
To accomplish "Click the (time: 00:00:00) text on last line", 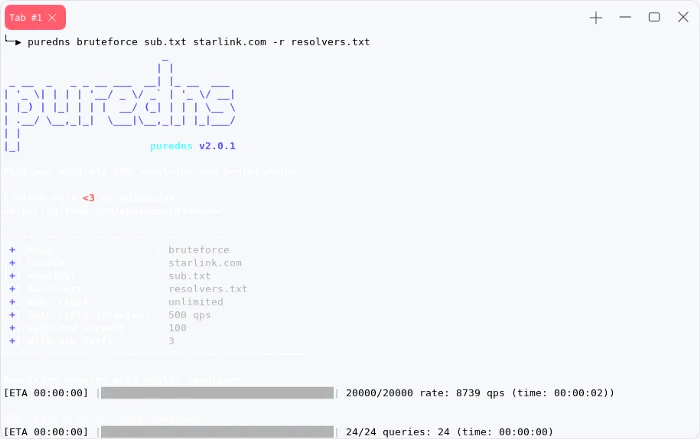I will point(505,432).
